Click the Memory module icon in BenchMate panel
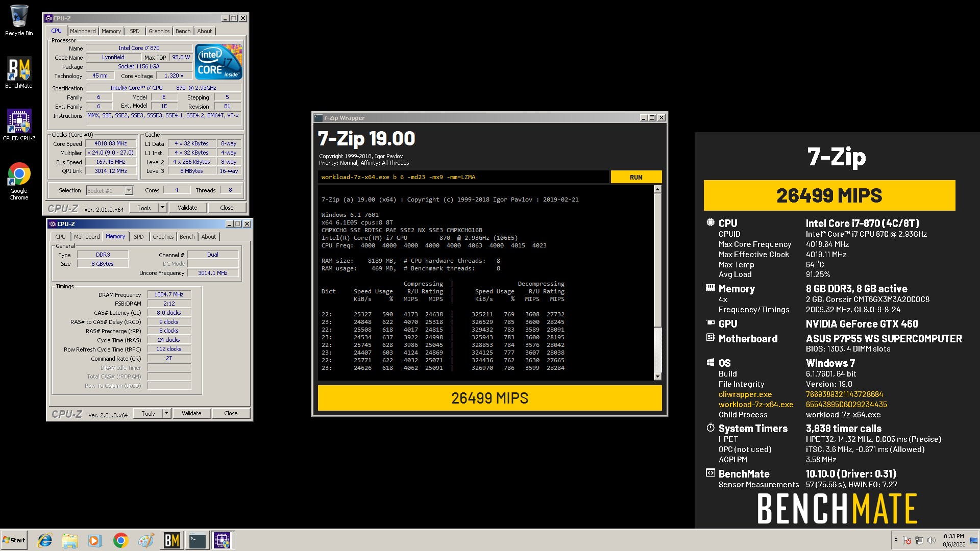 click(x=710, y=288)
